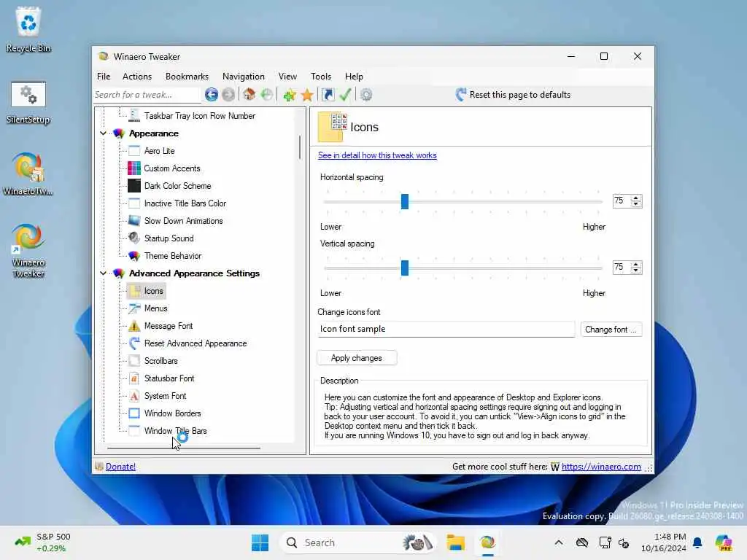
Task: Select Window Title Bars tweak
Action: 175,431
